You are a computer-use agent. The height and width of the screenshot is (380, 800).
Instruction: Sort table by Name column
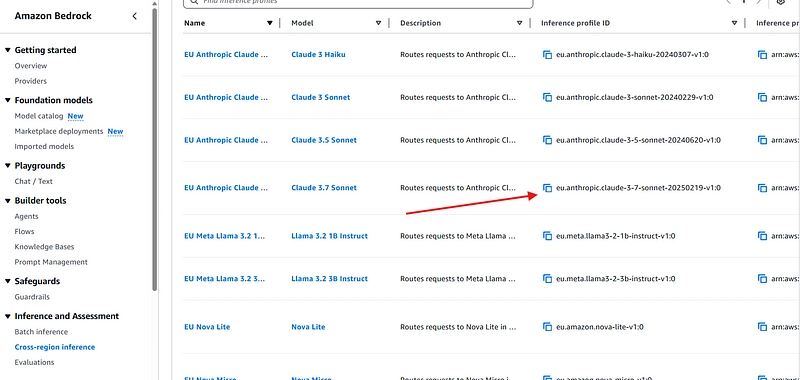click(269, 23)
